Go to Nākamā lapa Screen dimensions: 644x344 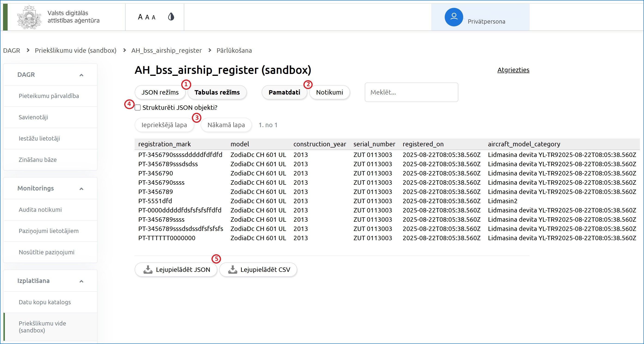[x=226, y=125]
